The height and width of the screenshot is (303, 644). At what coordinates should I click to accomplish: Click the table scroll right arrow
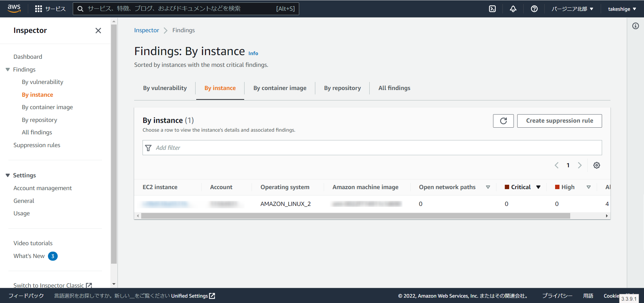coord(607,216)
